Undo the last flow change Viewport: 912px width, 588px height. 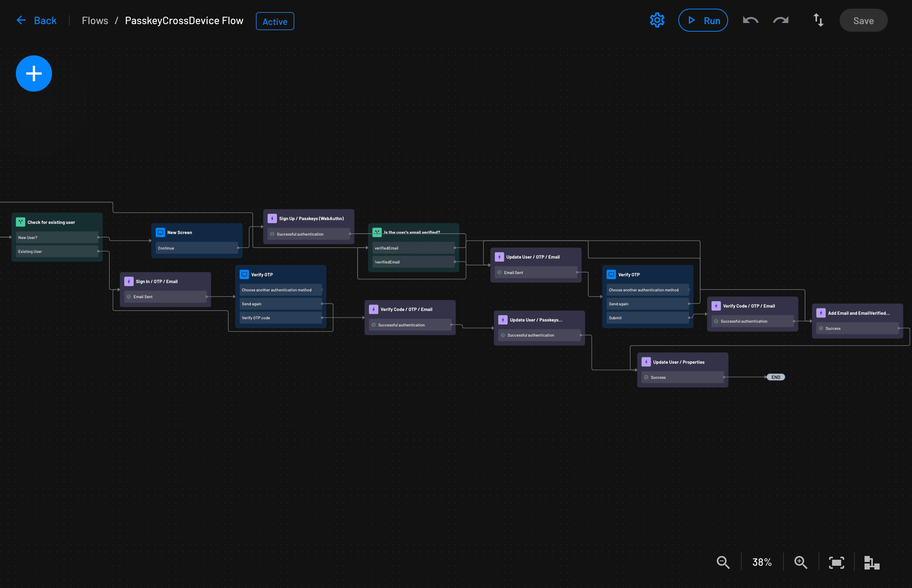pyautogui.click(x=749, y=20)
